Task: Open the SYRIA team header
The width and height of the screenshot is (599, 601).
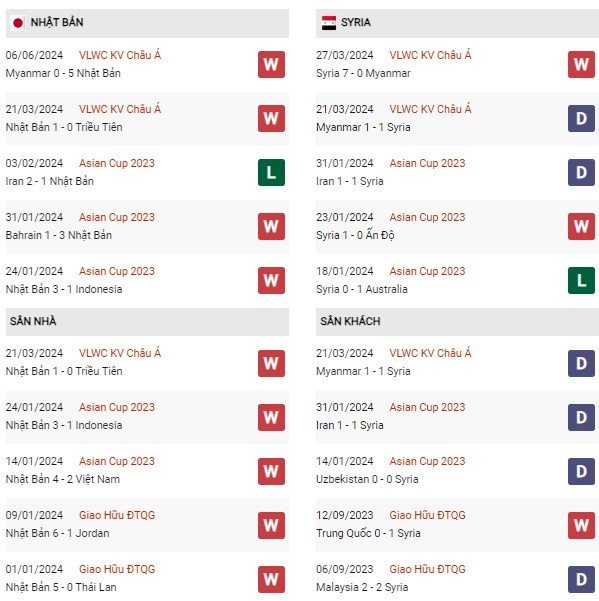Action: 457,23
